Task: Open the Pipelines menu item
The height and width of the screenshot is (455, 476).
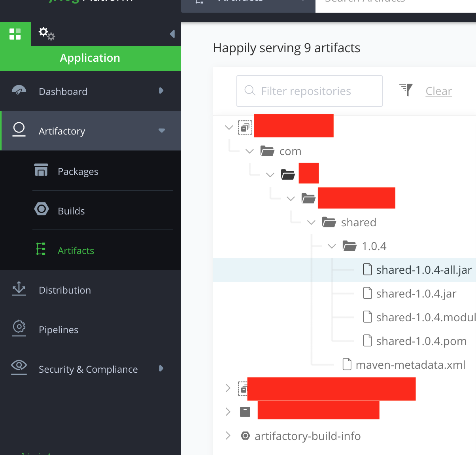Action: coord(91,329)
